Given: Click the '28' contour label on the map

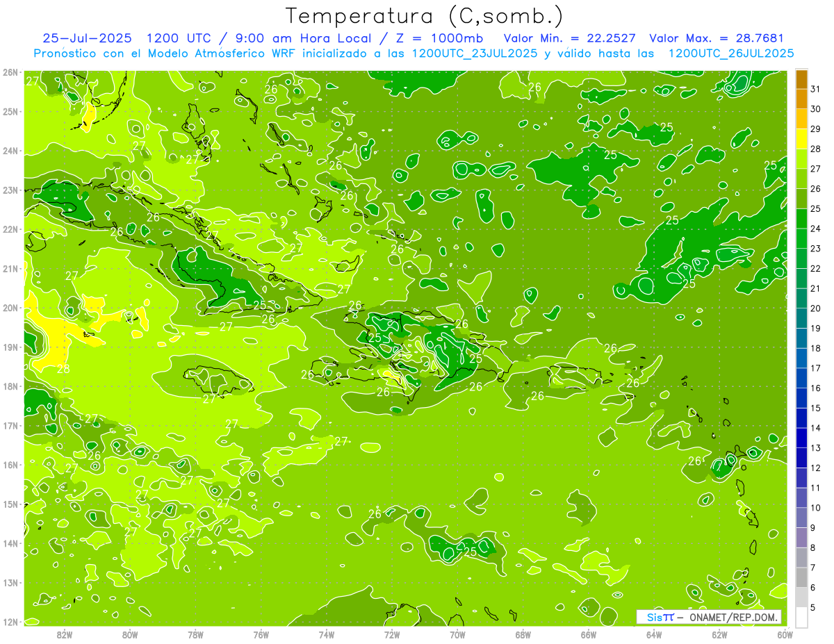Looking at the screenshot, I should pos(63,369).
